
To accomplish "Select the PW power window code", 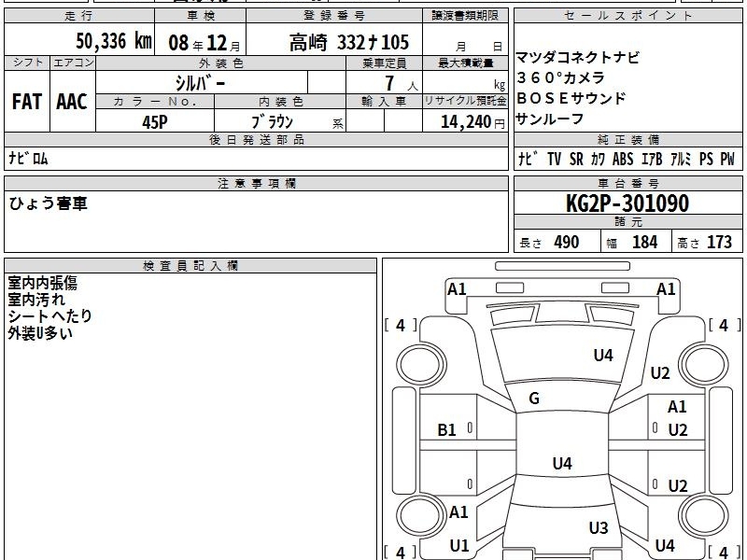I will pyautogui.click(x=727, y=159).
